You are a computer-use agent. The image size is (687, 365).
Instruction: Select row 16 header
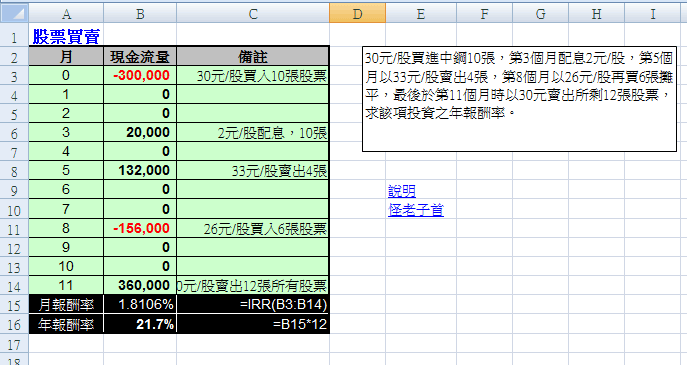click(14, 324)
